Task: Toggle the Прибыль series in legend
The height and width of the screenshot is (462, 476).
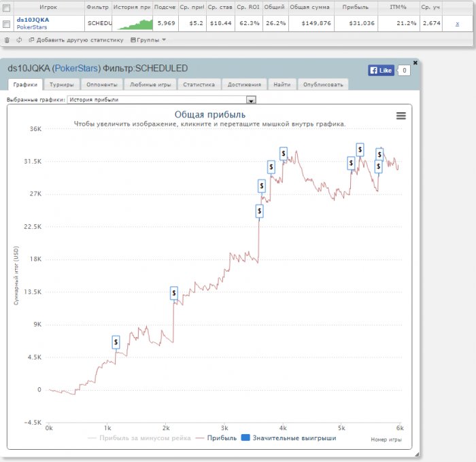Action: [216, 438]
